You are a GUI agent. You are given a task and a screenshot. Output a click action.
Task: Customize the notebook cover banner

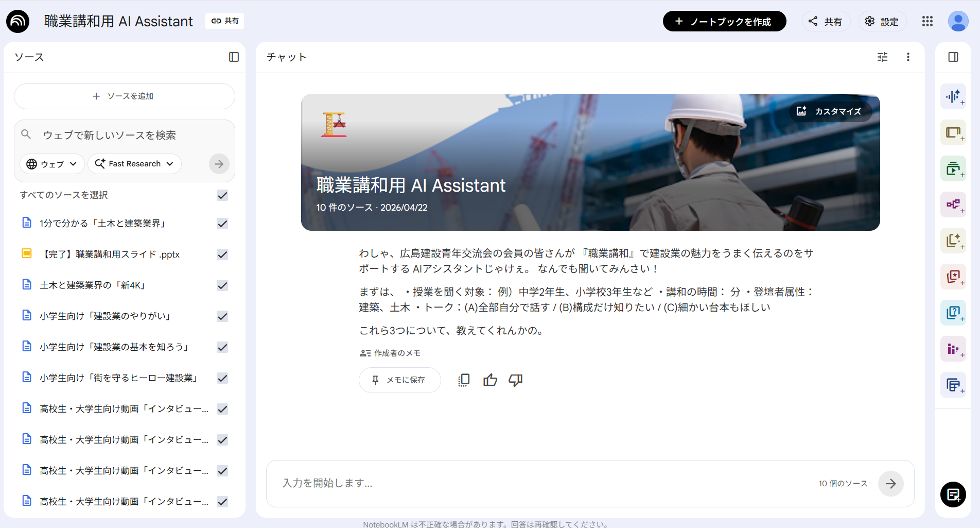(830, 111)
